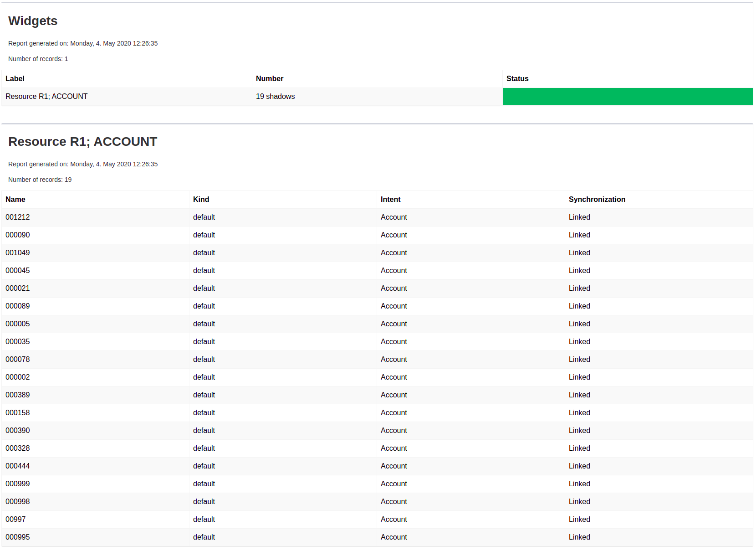Select account name 000444
Image resolution: width=756 pixels, height=556 pixels.
pos(18,466)
